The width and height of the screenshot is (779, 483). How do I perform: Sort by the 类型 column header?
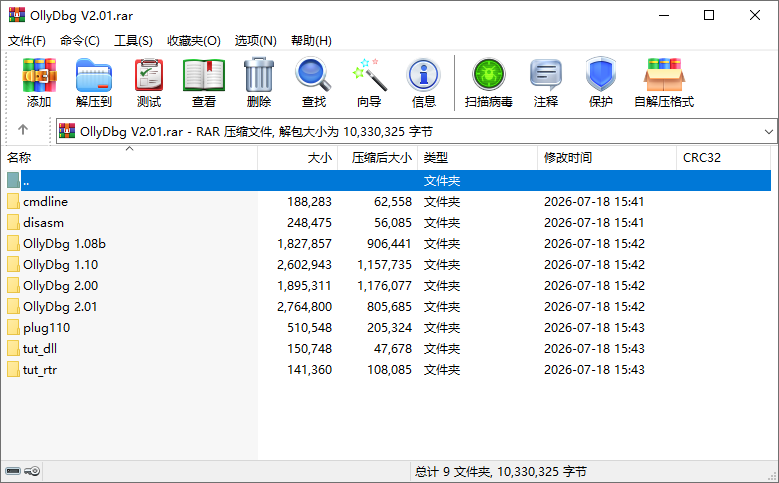[x=477, y=158]
